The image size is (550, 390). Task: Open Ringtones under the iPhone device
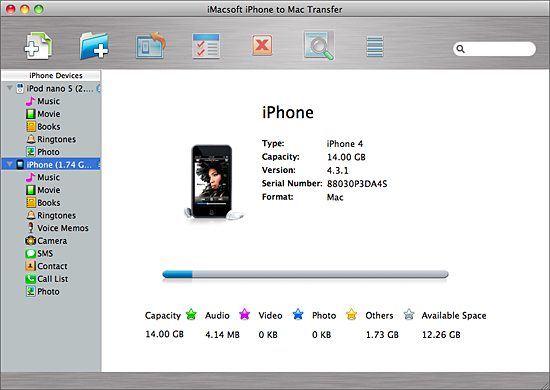click(x=51, y=215)
